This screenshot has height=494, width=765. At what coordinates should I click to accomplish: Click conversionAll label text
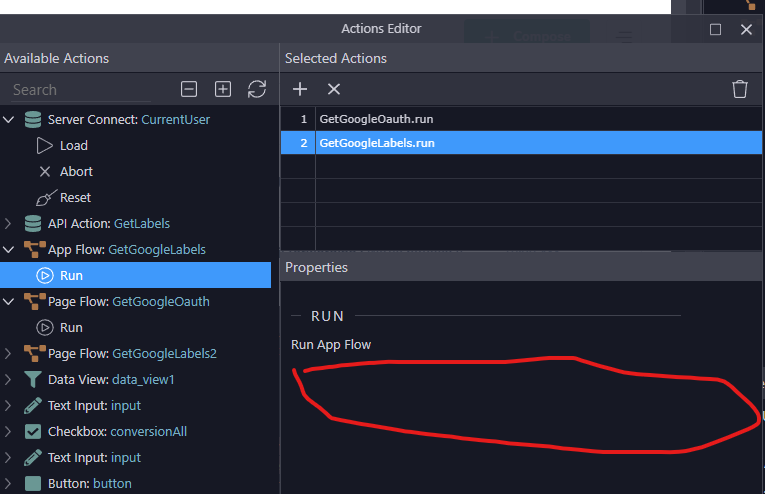148,432
